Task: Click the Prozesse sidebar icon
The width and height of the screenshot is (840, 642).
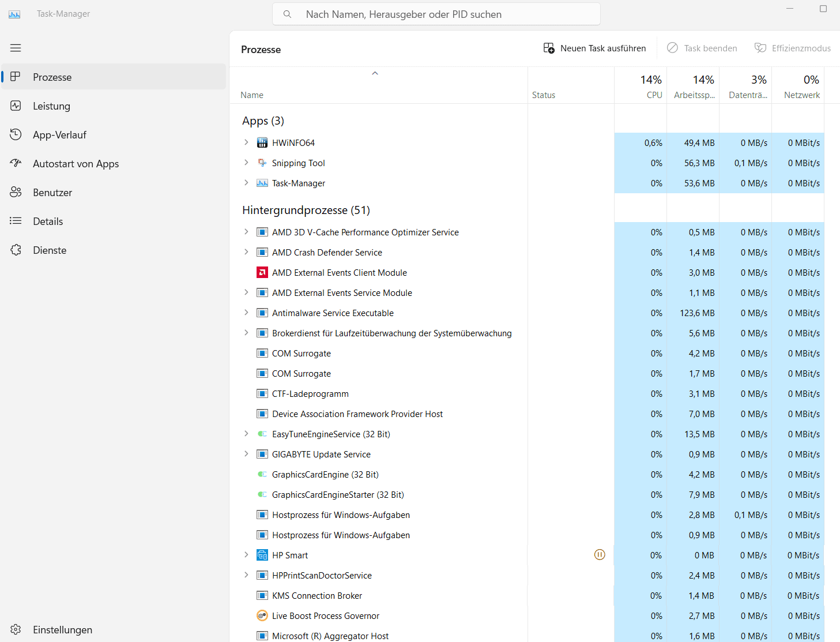Action: 16,77
